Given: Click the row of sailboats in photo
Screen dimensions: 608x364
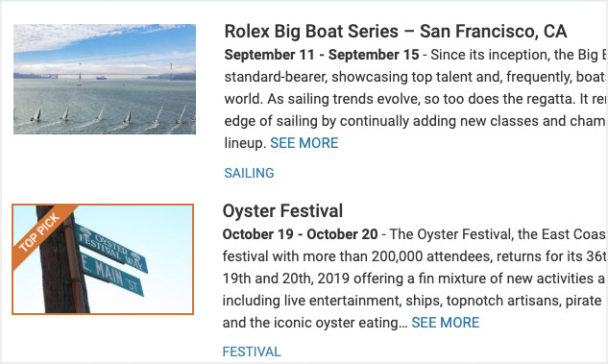Looking at the screenshot, I should (x=105, y=115).
